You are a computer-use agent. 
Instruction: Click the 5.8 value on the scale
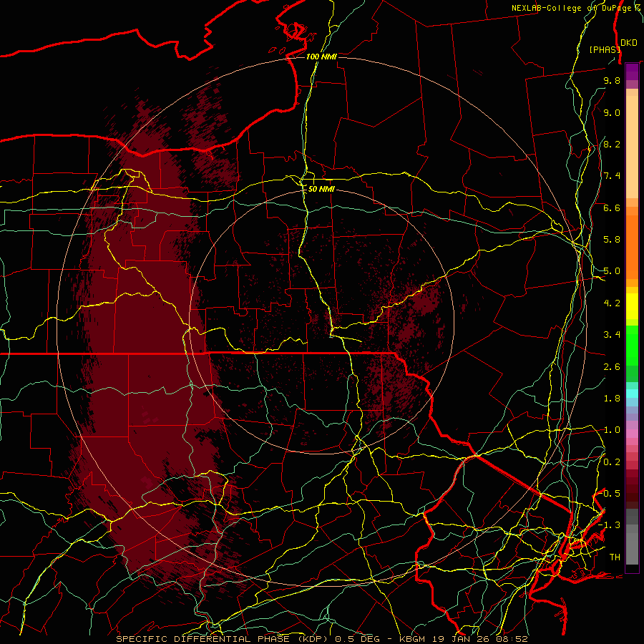[612, 240]
